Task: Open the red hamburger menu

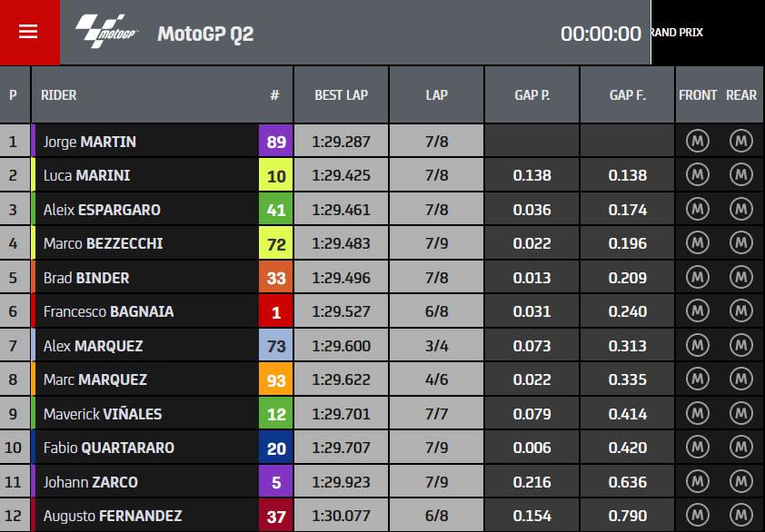Action: [28, 32]
